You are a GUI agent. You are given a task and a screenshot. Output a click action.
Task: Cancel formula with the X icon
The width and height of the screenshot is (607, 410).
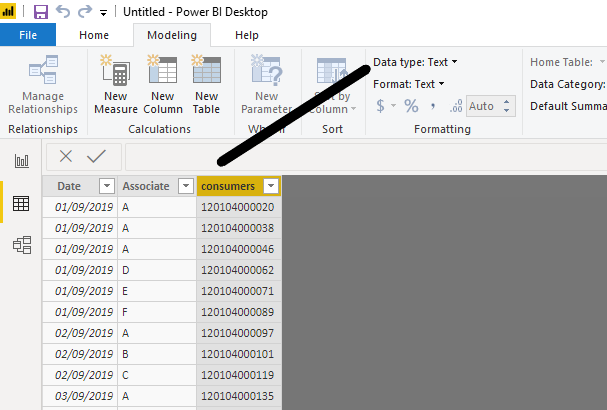coord(66,156)
